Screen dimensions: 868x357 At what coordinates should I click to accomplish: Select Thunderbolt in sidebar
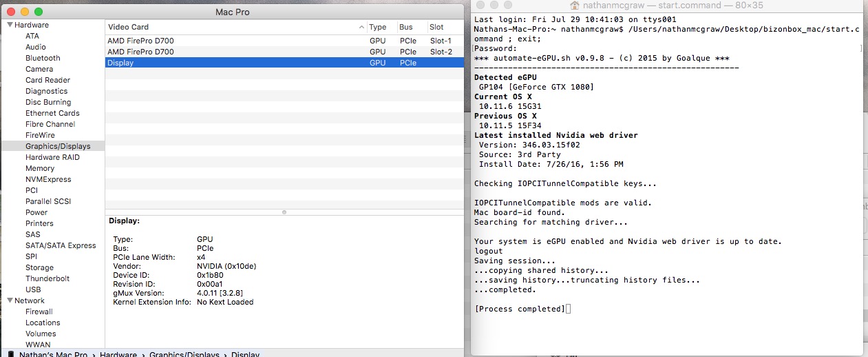(47, 278)
